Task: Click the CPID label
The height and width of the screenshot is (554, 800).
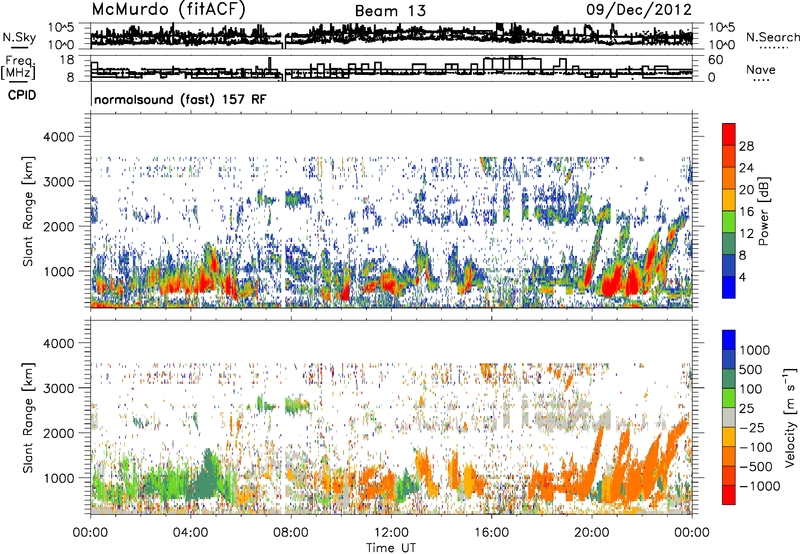Action: coord(22,95)
